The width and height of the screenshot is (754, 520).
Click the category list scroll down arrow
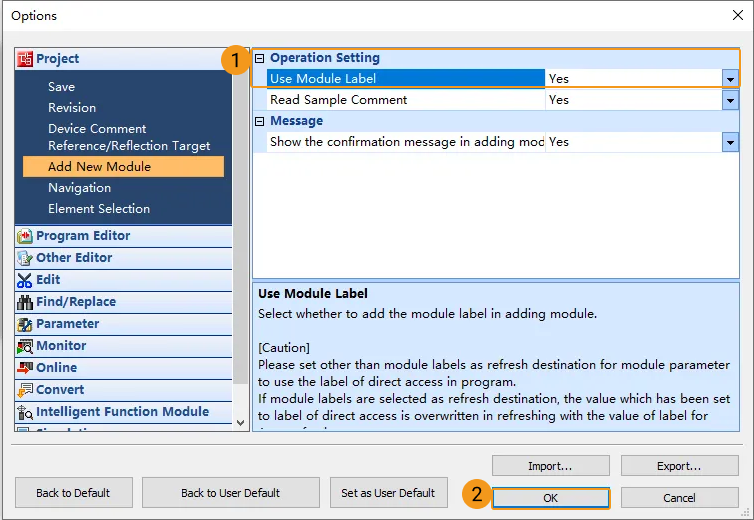point(240,423)
